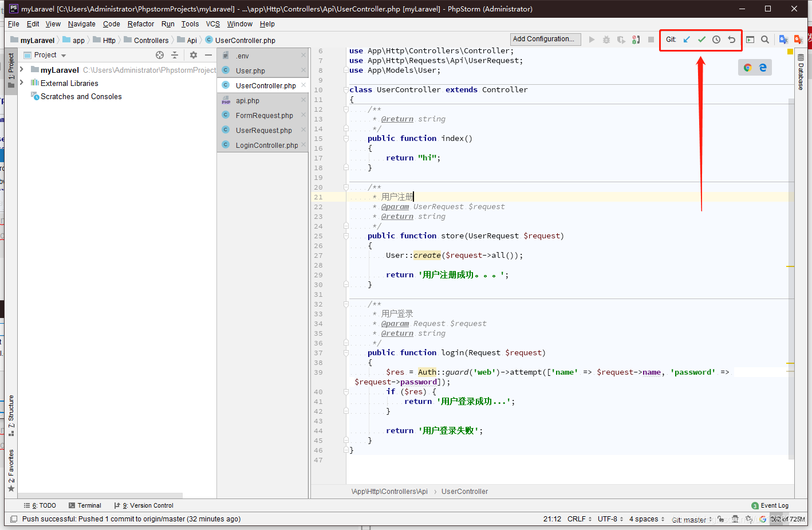Screen dimensions: 812x530
Task: Toggle fold on function store
Action: [346, 235]
